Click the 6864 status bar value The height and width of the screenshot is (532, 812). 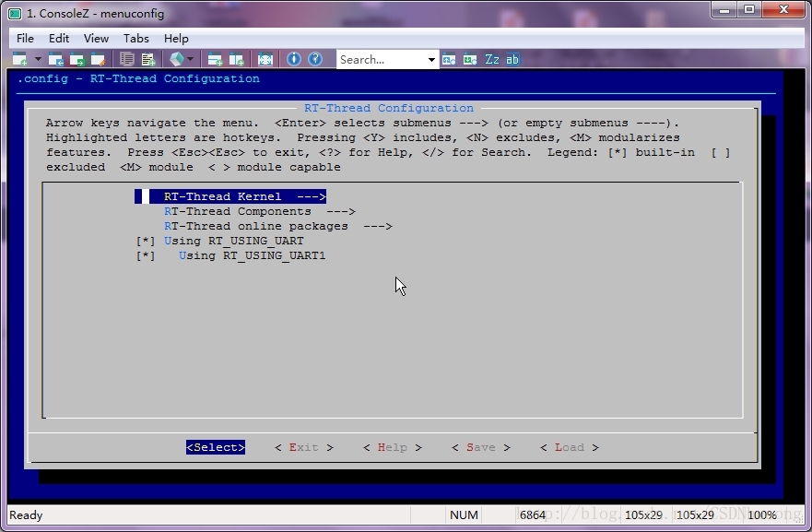[x=533, y=514]
